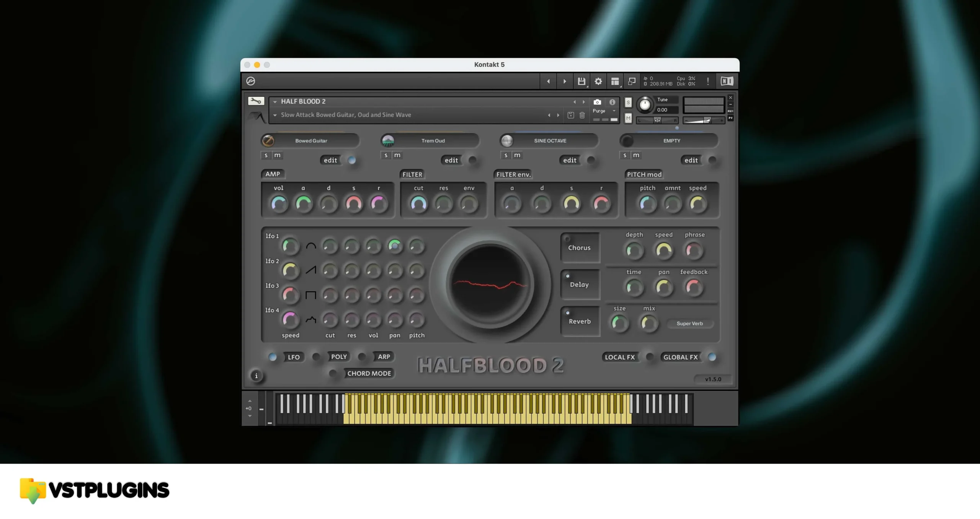Viewport: 980px width, 519px height.
Task: Click edit for Bowed Guitar layer
Action: (x=330, y=160)
